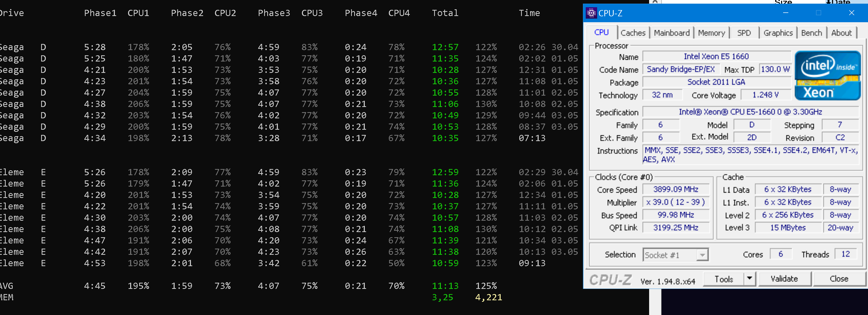Click the Bus Speed value 99.98 MHz

[x=676, y=215]
